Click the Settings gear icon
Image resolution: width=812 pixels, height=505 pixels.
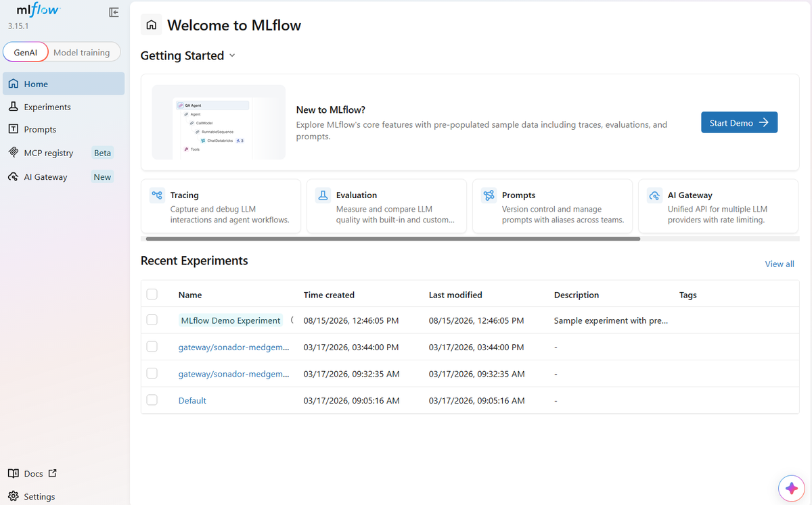point(13,496)
